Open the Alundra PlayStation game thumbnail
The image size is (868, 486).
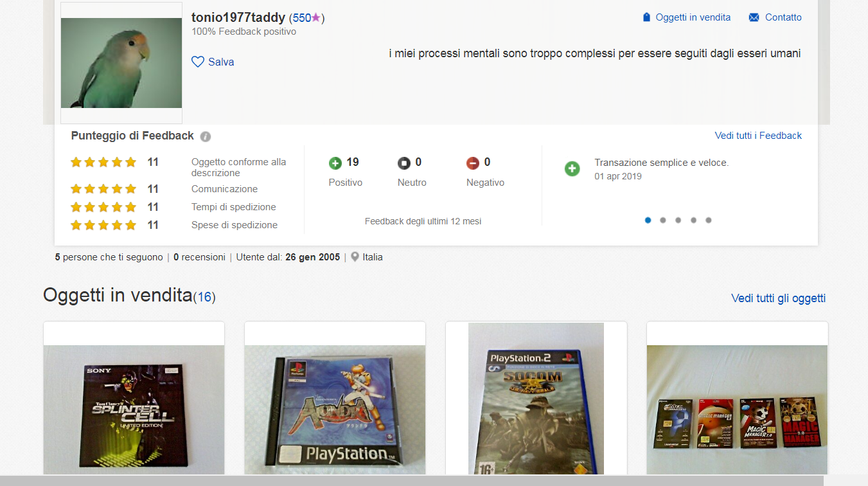335,410
